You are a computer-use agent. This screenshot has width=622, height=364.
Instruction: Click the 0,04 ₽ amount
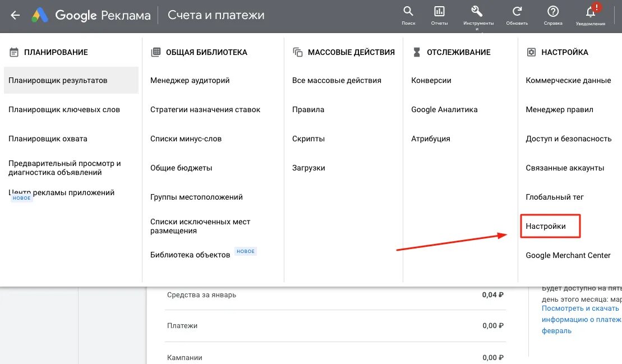(492, 295)
